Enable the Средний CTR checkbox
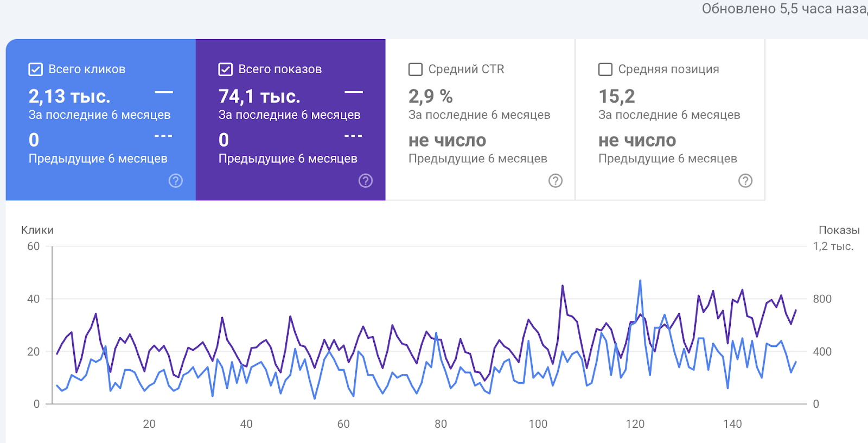The height and width of the screenshot is (443, 868). pyautogui.click(x=416, y=69)
